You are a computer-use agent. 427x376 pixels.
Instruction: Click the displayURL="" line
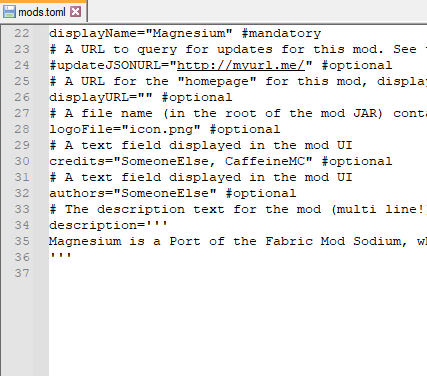(141, 97)
